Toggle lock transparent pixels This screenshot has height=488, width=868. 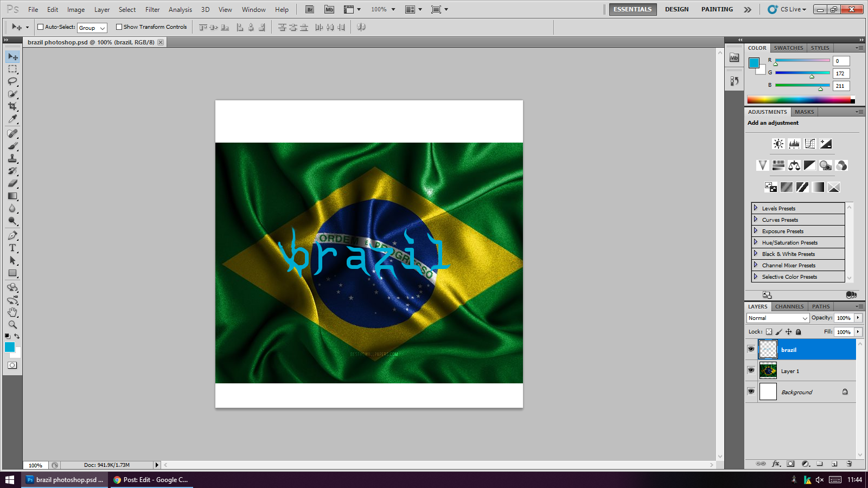[769, 332]
